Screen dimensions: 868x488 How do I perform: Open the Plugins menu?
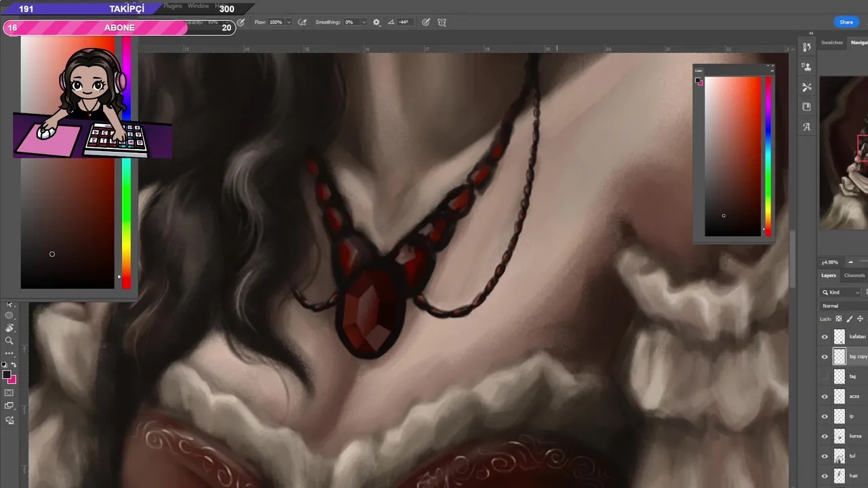coord(173,6)
